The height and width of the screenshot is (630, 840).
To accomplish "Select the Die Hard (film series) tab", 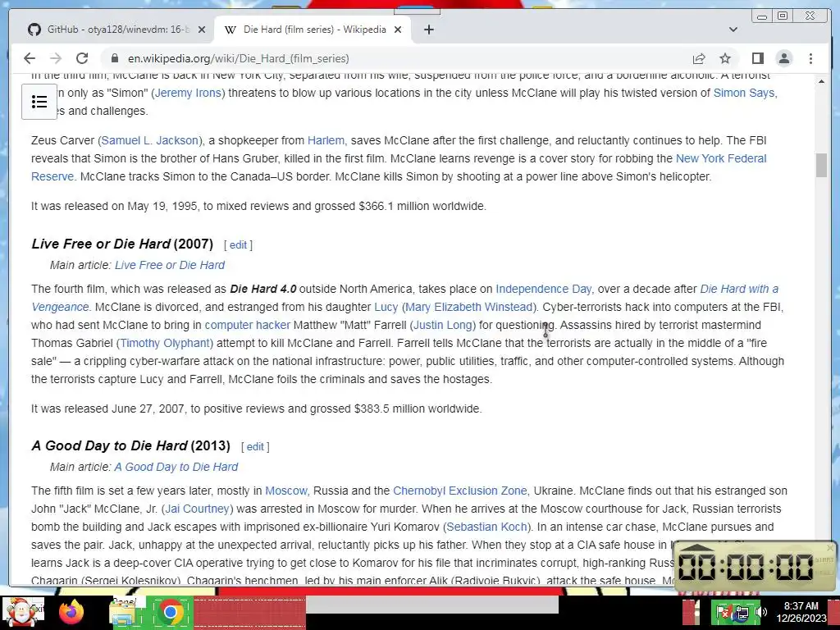I will tap(313, 30).
